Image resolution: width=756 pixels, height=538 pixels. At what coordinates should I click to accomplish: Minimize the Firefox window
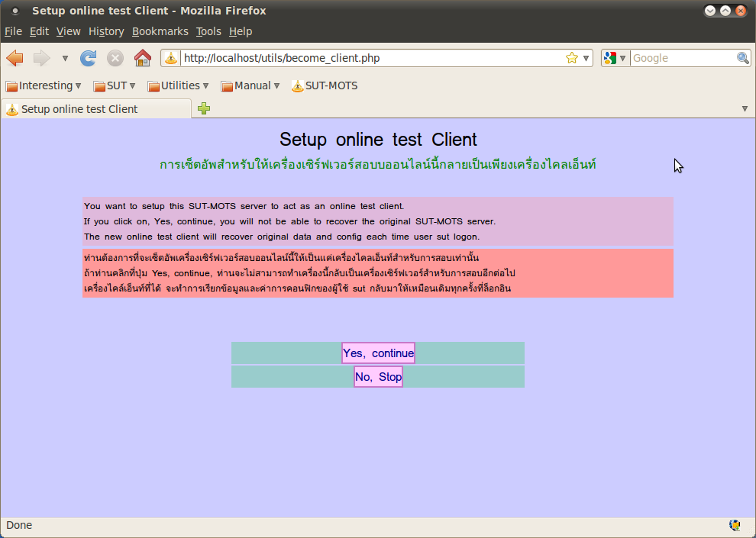[x=709, y=11]
